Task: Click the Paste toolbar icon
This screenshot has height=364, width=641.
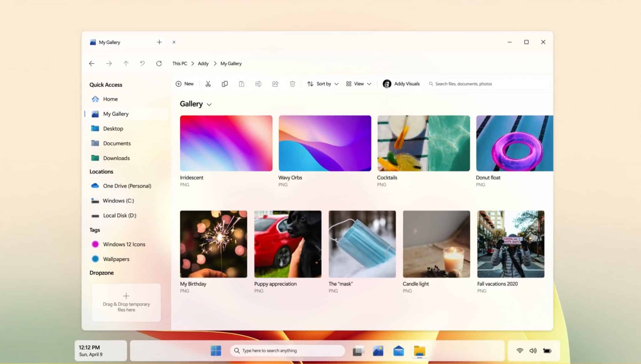Action: (241, 84)
